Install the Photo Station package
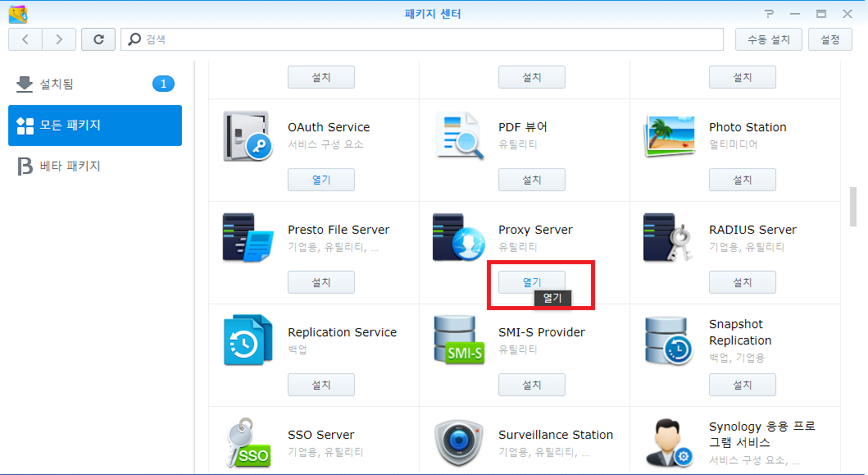The height and width of the screenshot is (475, 868). 743,180
